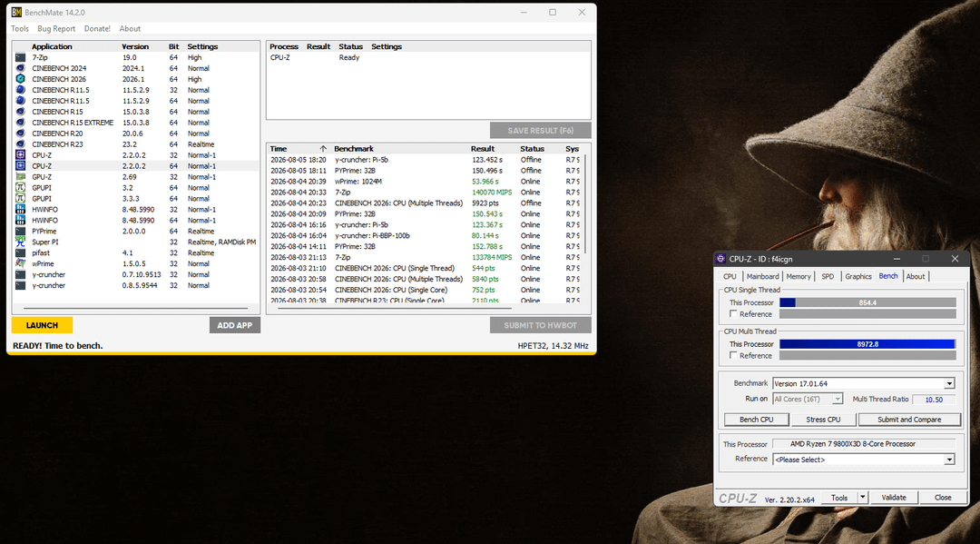Screen dimensions: 980x544
Task: Switch to the About tab in CPU-Z
Action: [915, 276]
